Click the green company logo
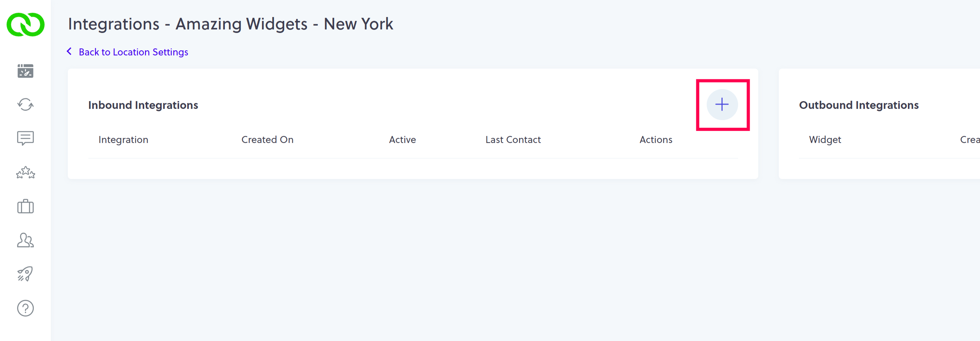The image size is (980, 341). pos(25,24)
